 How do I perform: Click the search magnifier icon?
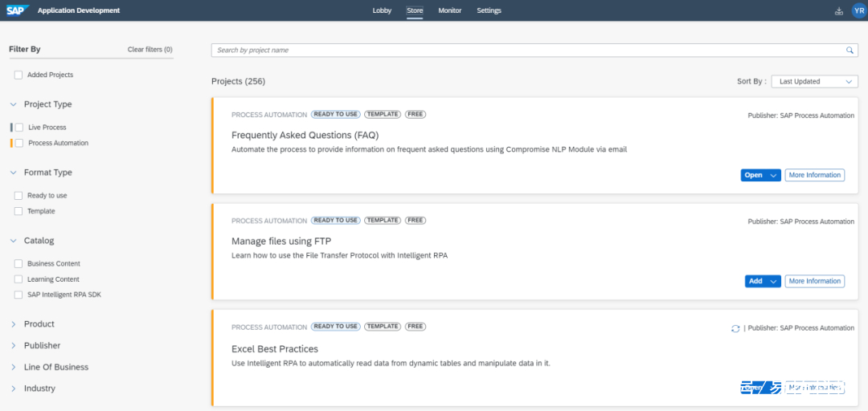click(850, 51)
